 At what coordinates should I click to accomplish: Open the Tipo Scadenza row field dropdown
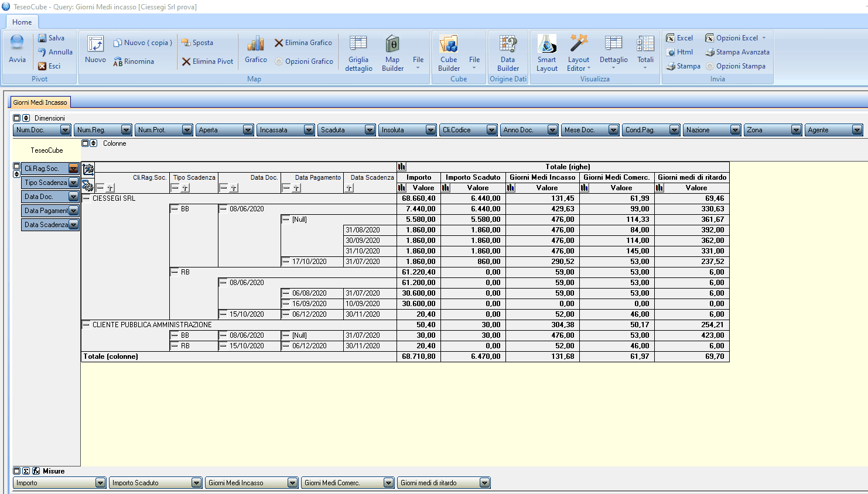(73, 183)
